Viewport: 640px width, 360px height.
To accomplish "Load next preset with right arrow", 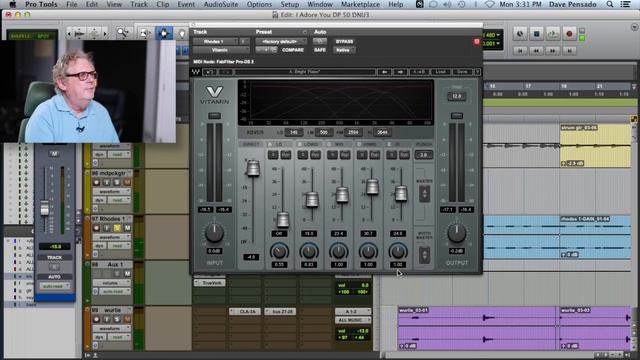I will pyautogui.click(x=401, y=72).
